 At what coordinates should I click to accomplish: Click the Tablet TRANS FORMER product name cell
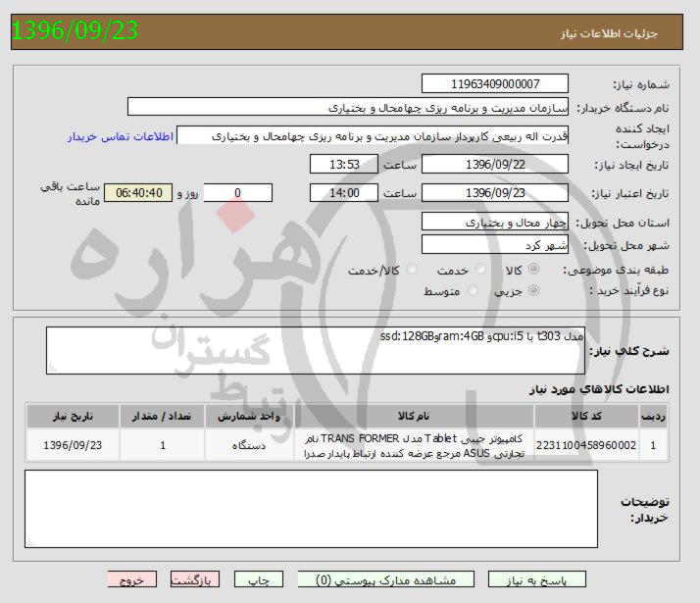tap(414, 445)
